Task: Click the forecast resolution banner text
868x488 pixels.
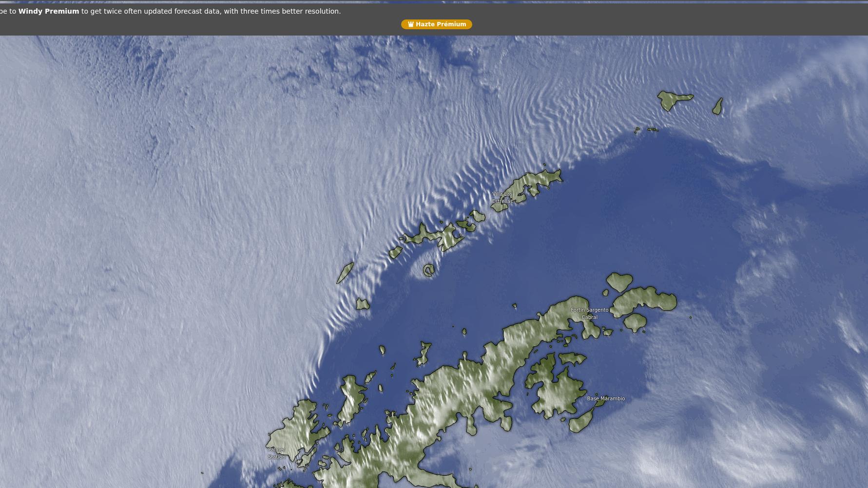Action: pos(210,11)
